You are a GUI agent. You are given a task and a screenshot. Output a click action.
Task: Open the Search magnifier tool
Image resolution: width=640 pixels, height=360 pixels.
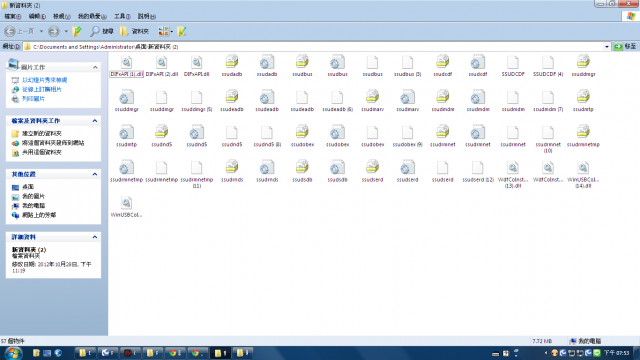tap(102, 31)
